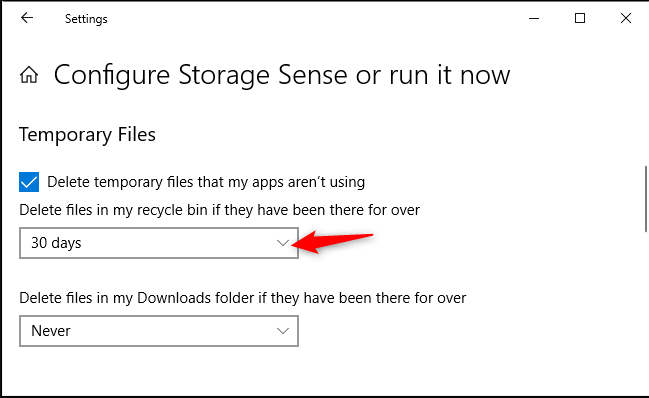Screen dimensions: 649x398
Task: Open Settings home via the house icon
Action: pos(29,75)
